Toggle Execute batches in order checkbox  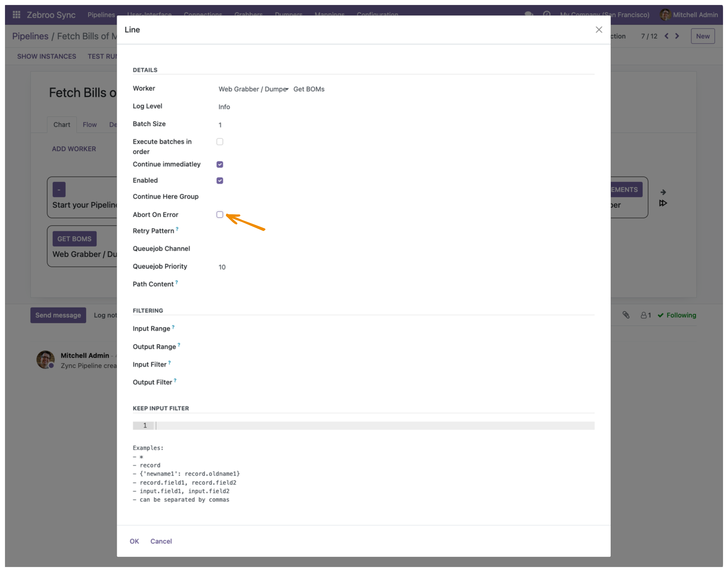[220, 142]
